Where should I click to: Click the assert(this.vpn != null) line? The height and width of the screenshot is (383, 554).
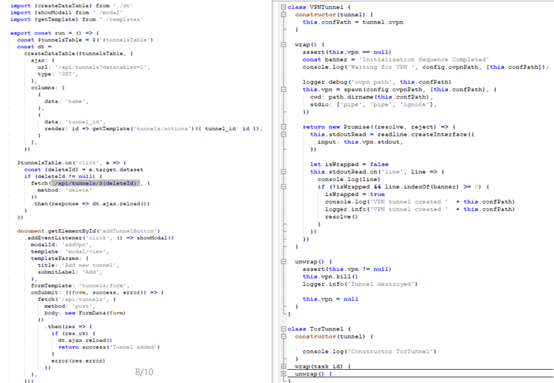[347, 269]
